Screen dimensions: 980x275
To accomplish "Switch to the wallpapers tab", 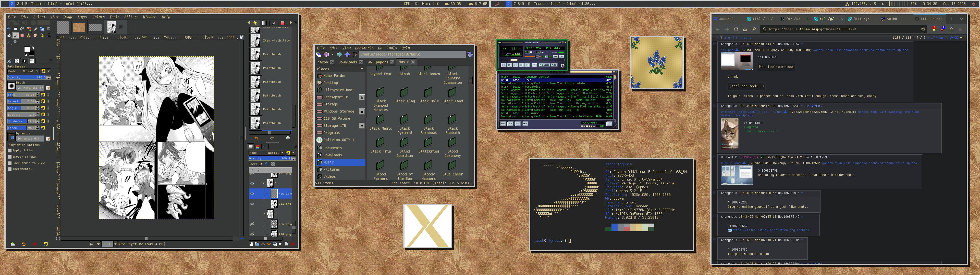I will [x=377, y=62].
